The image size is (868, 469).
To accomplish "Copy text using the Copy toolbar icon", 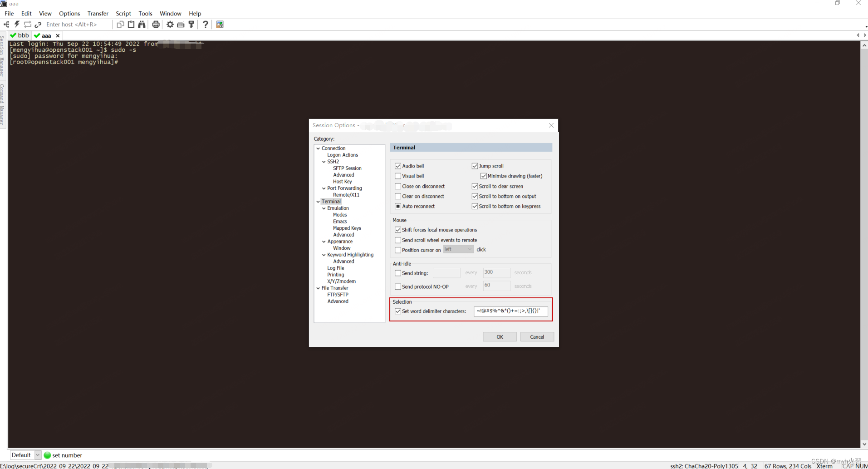I will click(x=120, y=25).
